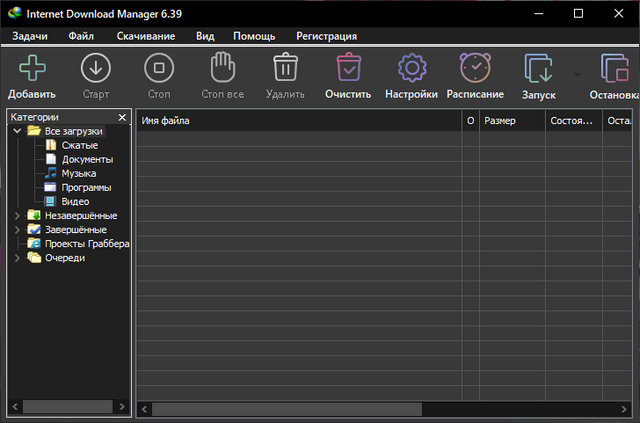The image size is (640, 423).
Task: Open the Регистрация menu
Action: [x=326, y=36]
